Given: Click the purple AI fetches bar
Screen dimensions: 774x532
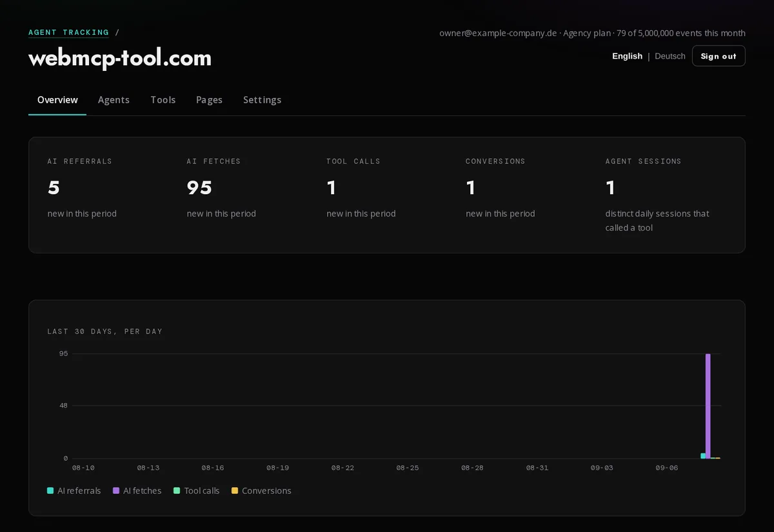Looking at the screenshot, I should coord(708,406).
